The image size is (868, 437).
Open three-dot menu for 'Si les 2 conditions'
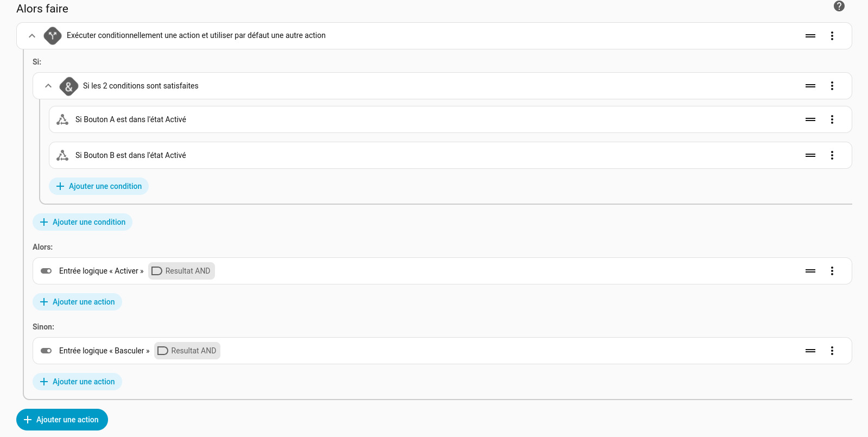[832, 86]
